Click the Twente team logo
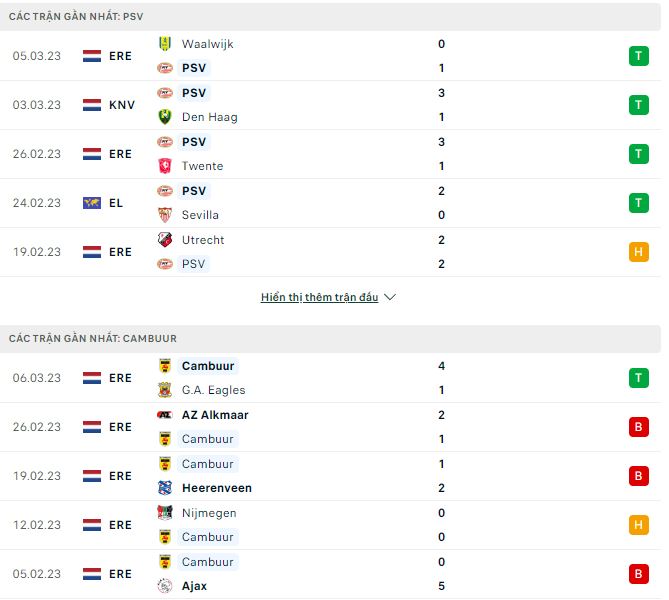The height and width of the screenshot is (600, 669). click(165, 166)
